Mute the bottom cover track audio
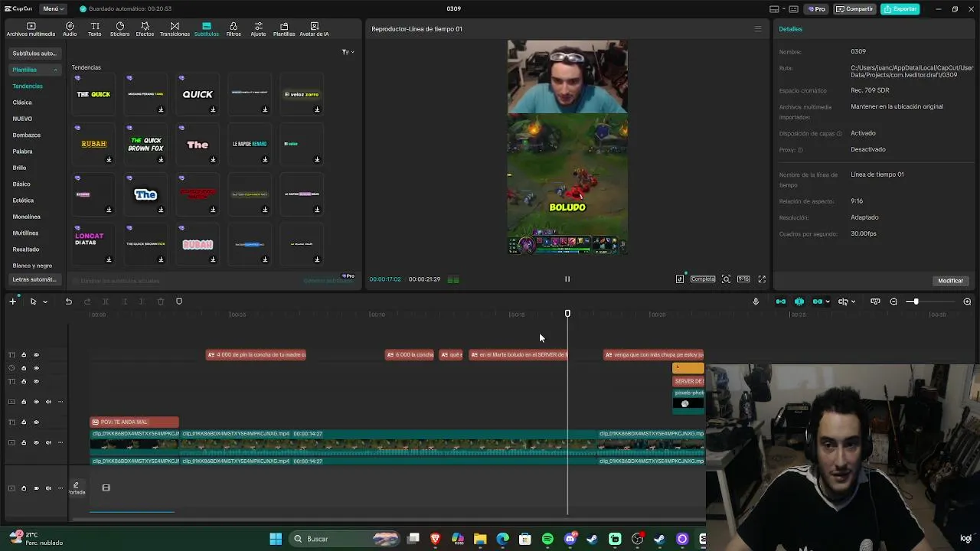The height and width of the screenshot is (551, 980). point(48,488)
